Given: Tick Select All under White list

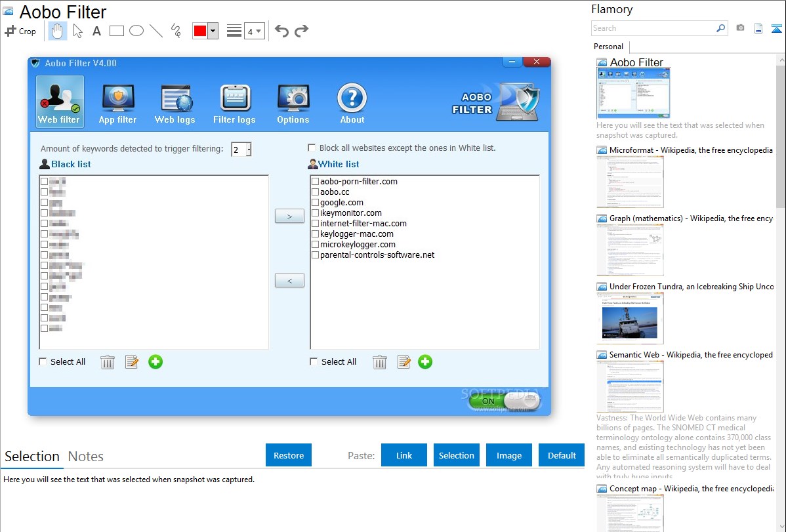Looking at the screenshot, I should (x=314, y=361).
